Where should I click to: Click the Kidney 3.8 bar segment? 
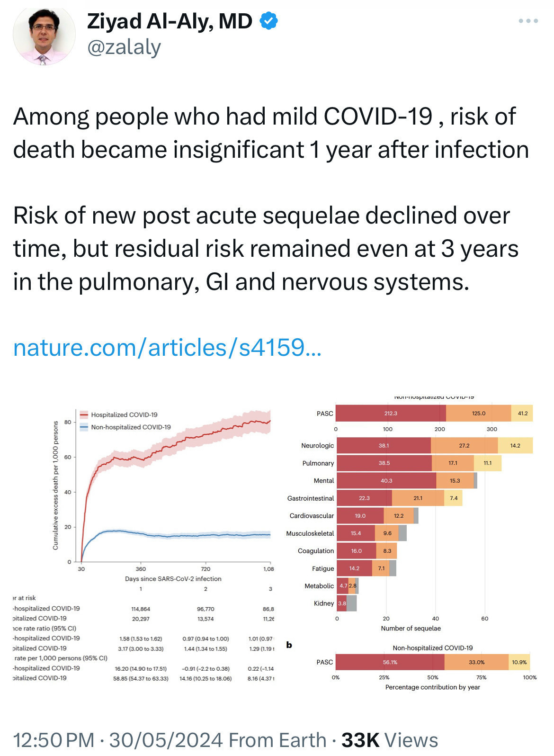[341, 603]
